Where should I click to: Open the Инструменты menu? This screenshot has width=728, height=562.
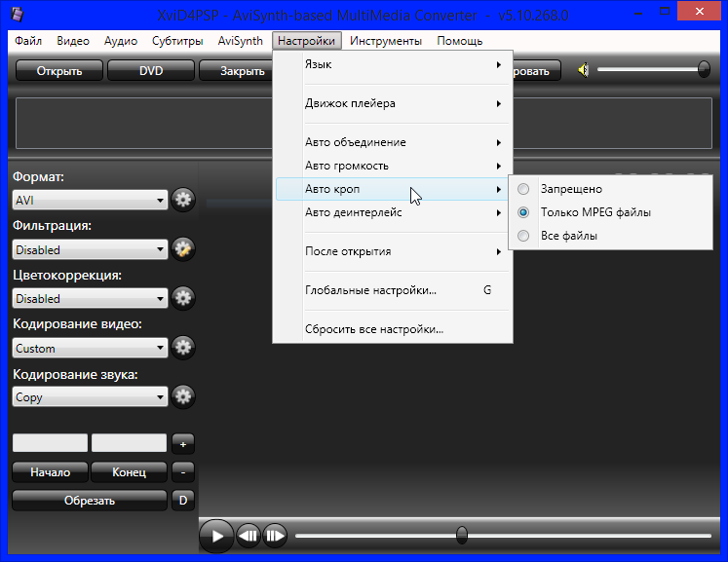click(386, 41)
